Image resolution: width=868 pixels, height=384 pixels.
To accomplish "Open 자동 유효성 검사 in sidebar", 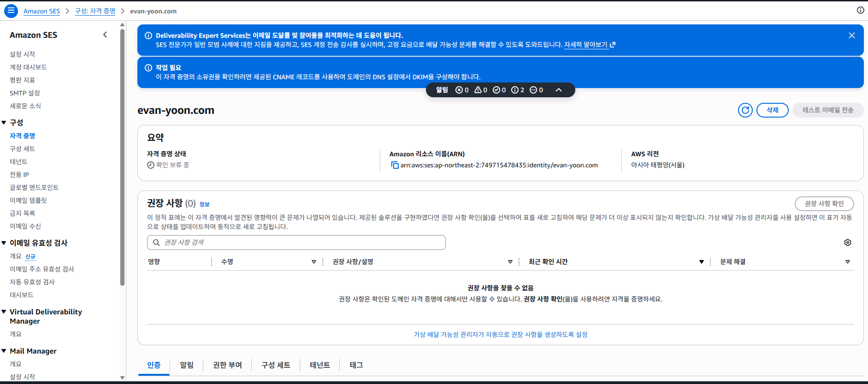I will (x=32, y=282).
